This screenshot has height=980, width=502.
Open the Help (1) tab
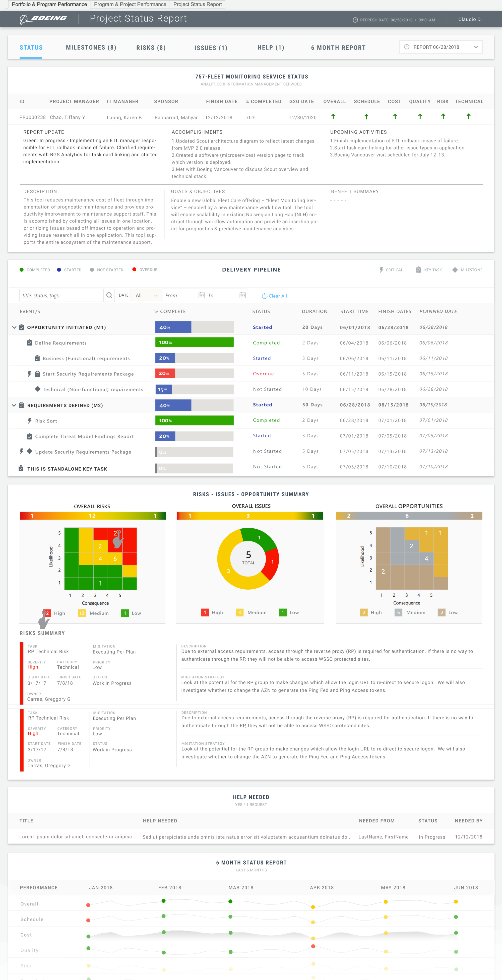tap(271, 48)
